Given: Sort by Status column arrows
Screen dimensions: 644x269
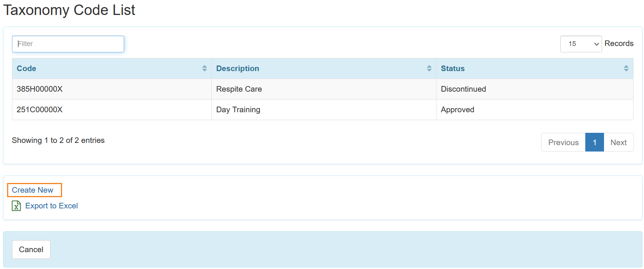Looking at the screenshot, I should [626, 68].
